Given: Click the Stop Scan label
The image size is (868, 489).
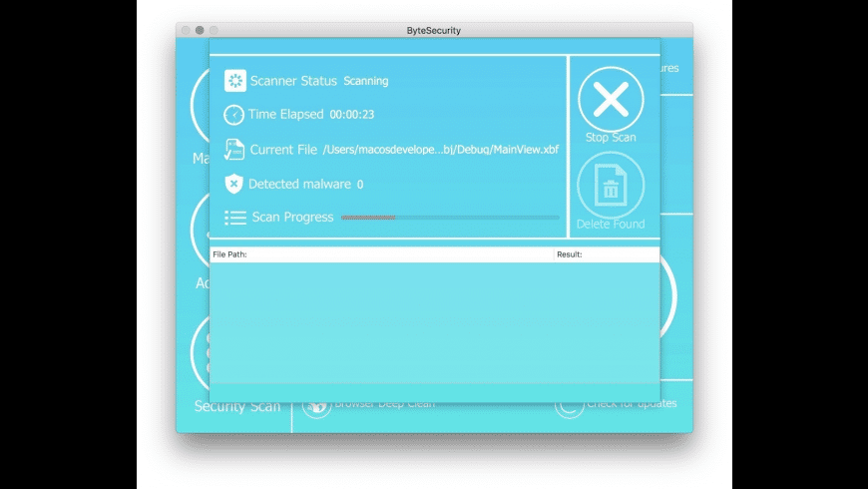Looking at the screenshot, I should pos(611,138).
